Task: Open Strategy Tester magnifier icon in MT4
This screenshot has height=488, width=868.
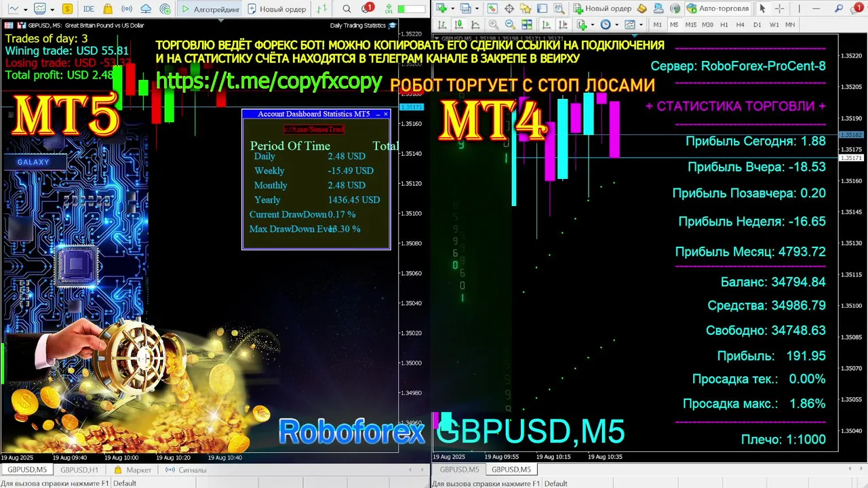Action: 559,9
